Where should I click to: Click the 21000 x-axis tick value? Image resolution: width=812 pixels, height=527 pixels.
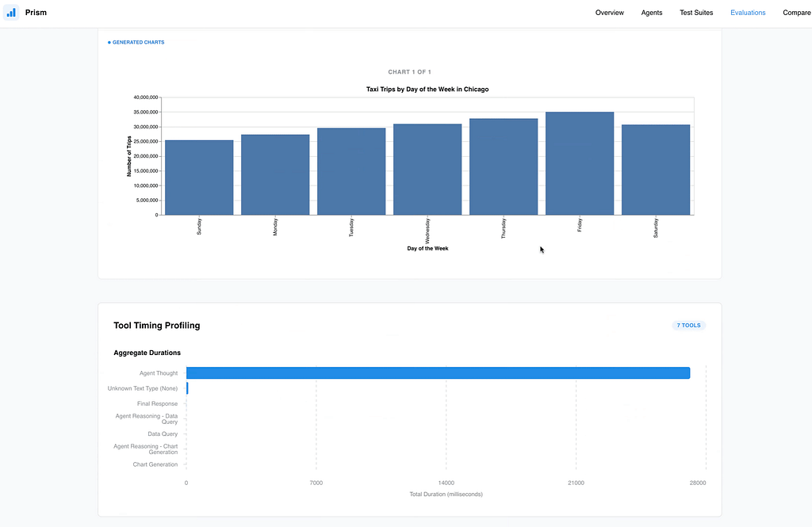[576, 483]
